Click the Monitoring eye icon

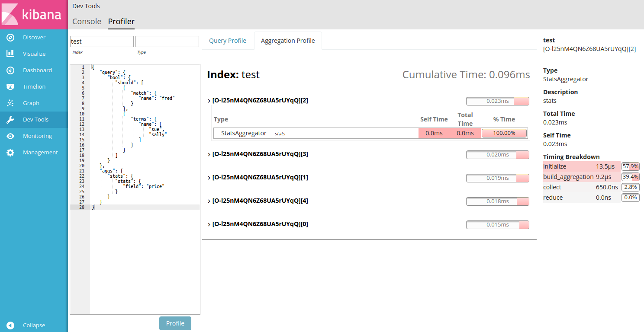coord(11,136)
